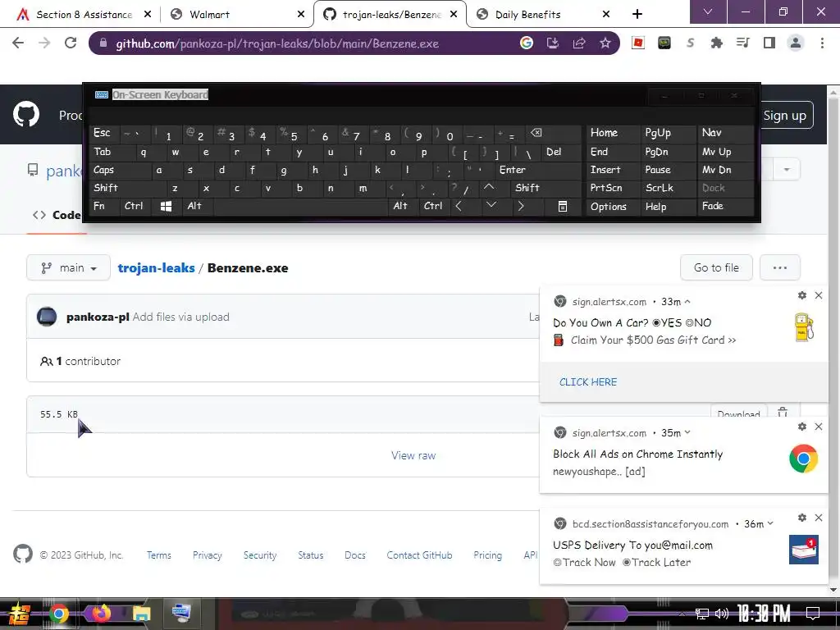840x630 pixels.
Task: Toggle the Fade key on on-screen keyboard
Action: coord(725,206)
